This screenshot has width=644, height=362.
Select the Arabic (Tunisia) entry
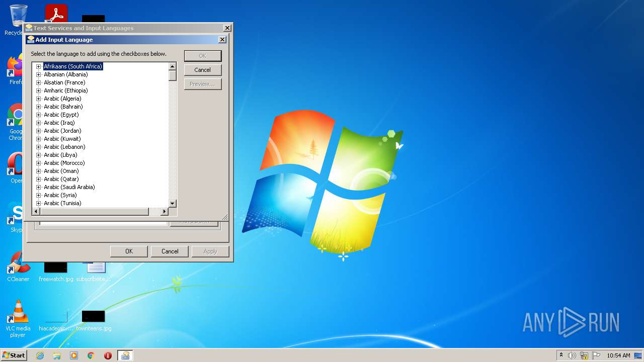click(x=62, y=203)
